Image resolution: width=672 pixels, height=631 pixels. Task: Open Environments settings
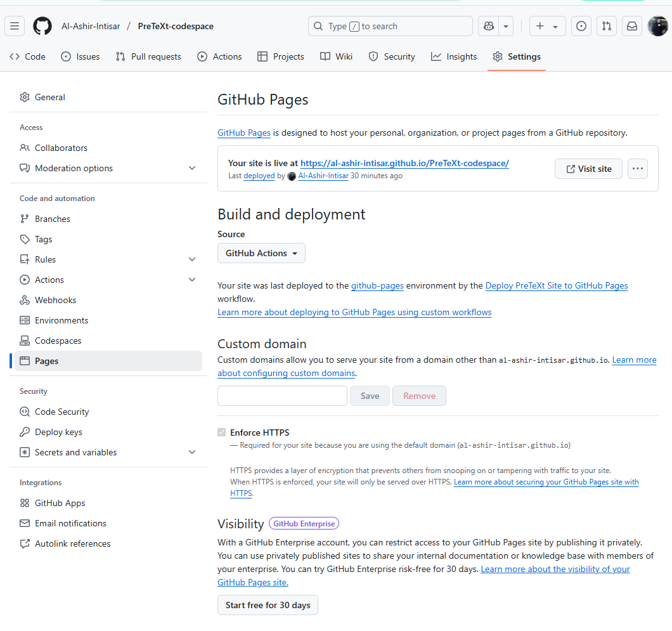click(108, 320)
